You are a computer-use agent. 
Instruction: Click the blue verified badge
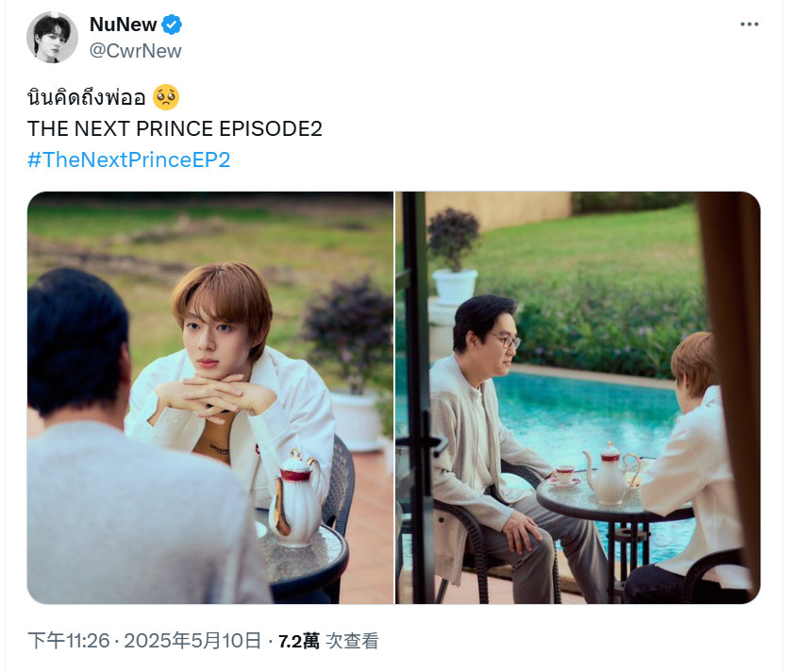(172, 25)
